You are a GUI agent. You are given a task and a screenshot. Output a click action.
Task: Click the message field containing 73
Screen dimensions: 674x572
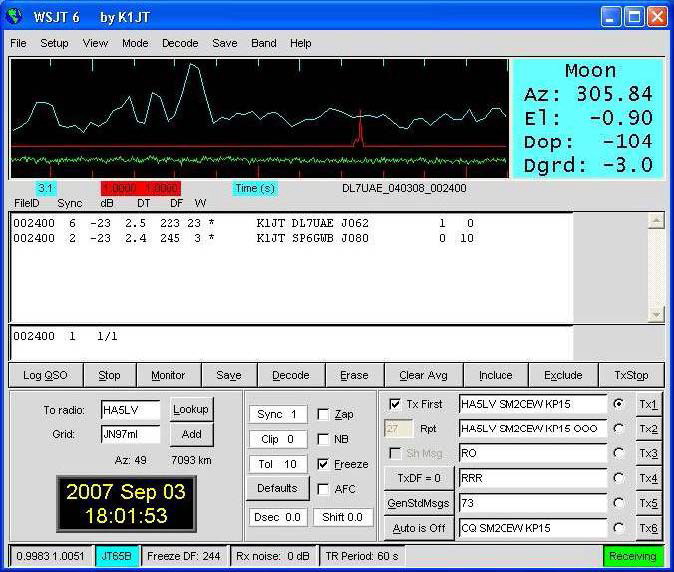pos(533,503)
